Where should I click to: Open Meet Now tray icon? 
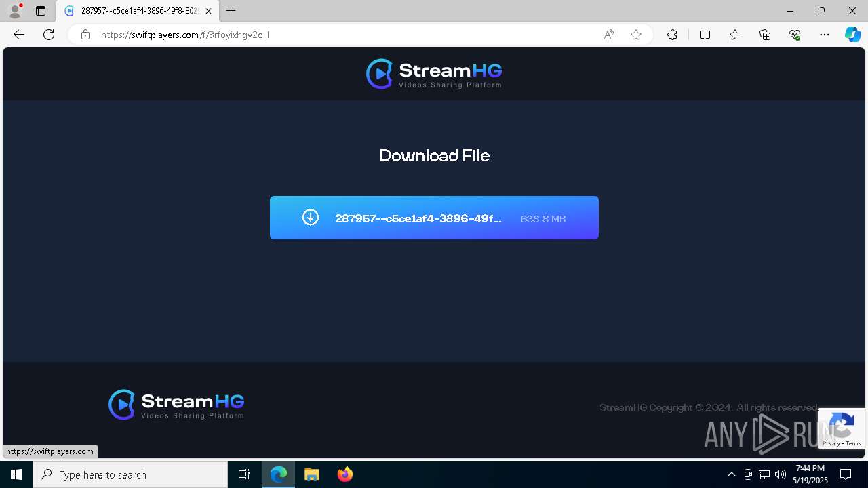[748, 474]
